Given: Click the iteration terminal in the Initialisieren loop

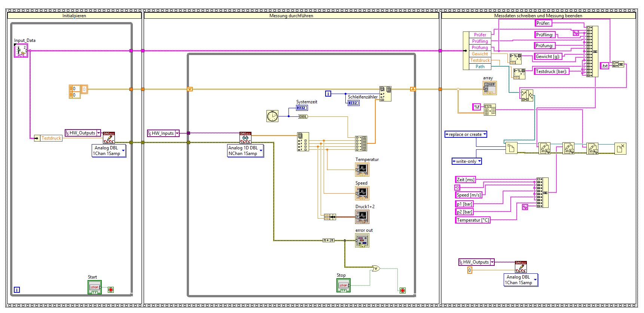Looking at the screenshot, I should pos(17,289).
